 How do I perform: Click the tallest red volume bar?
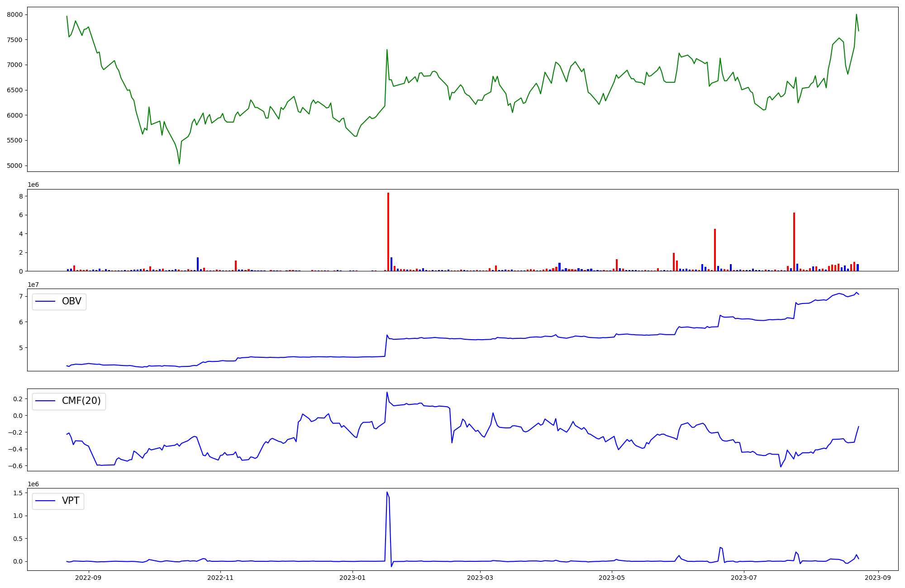[x=388, y=232]
